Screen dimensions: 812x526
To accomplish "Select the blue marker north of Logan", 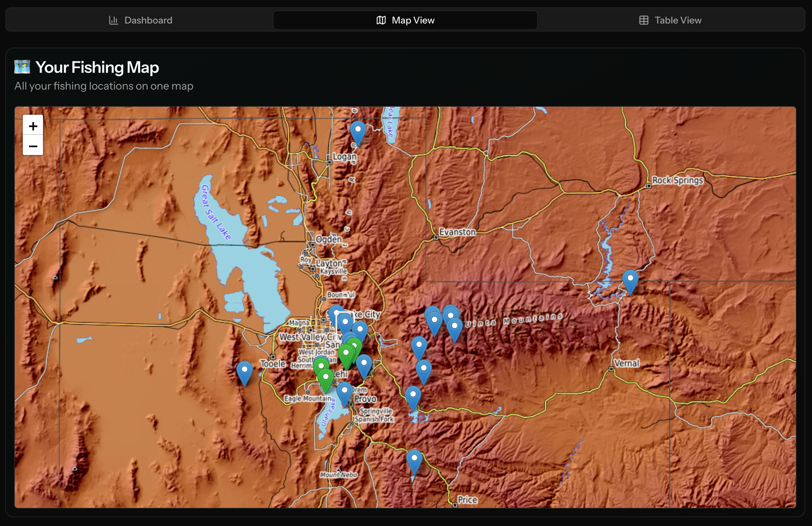I will coord(358,129).
